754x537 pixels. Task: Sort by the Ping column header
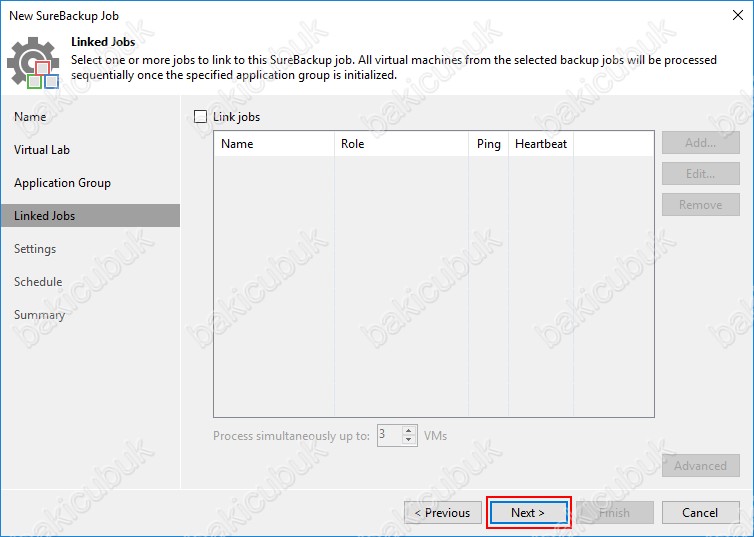[x=489, y=144]
